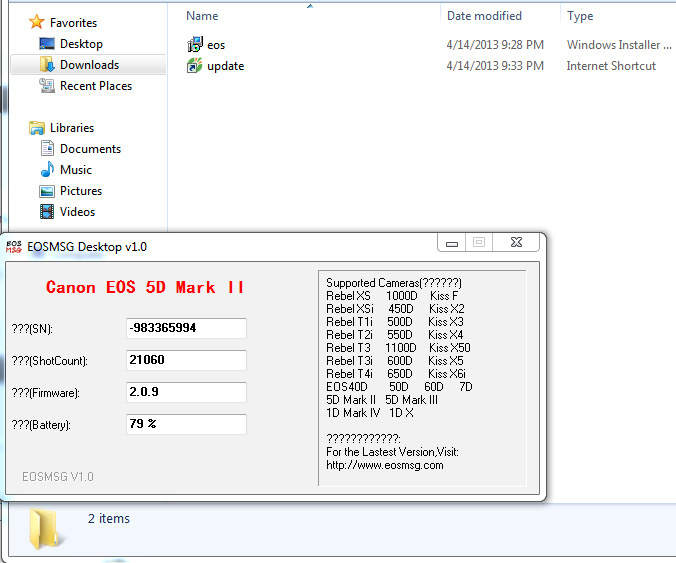
Task: Click the Canon EOS 5D Mark II heading
Action: [145, 287]
